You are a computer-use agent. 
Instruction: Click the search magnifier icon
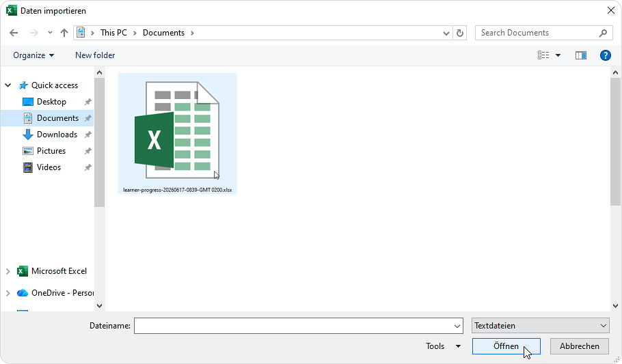603,33
